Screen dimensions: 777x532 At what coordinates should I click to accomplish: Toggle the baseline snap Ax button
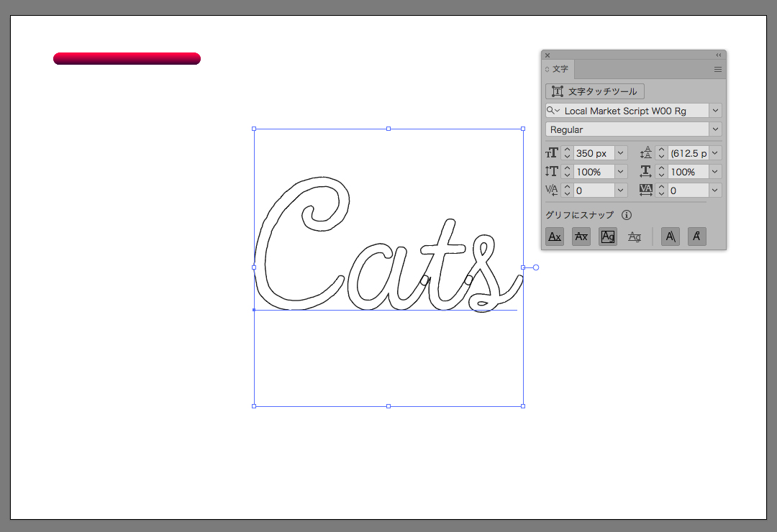pyautogui.click(x=555, y=237)
